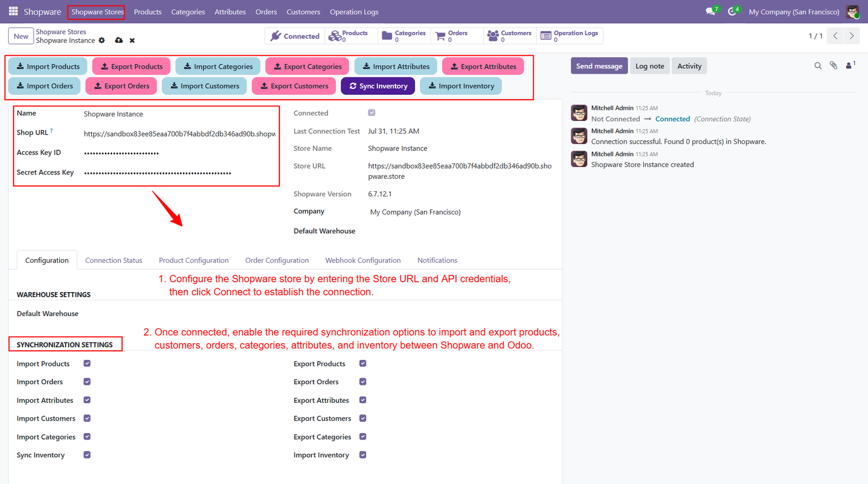Click the cloud save icon
This screenshot has width=868, height=484.
point(119,41)
